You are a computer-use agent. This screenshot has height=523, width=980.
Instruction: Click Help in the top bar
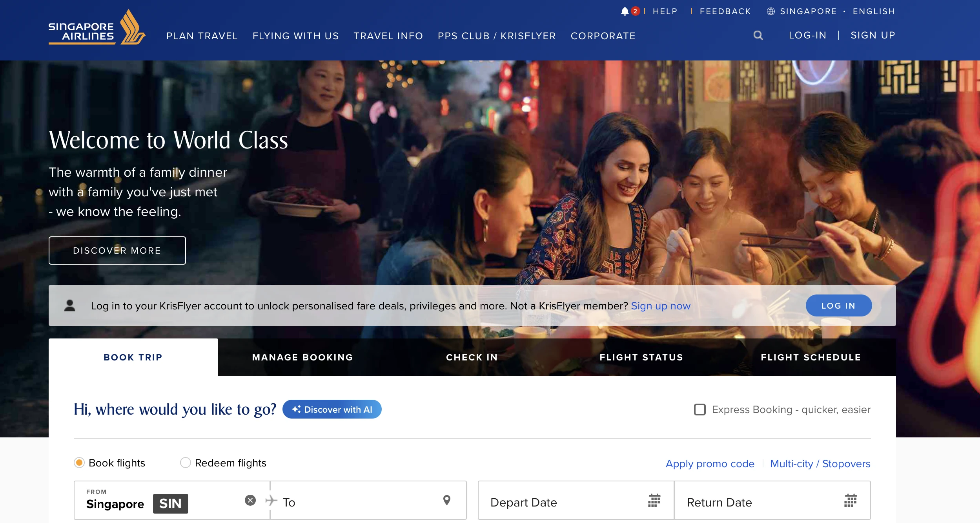tap(665, 11)
